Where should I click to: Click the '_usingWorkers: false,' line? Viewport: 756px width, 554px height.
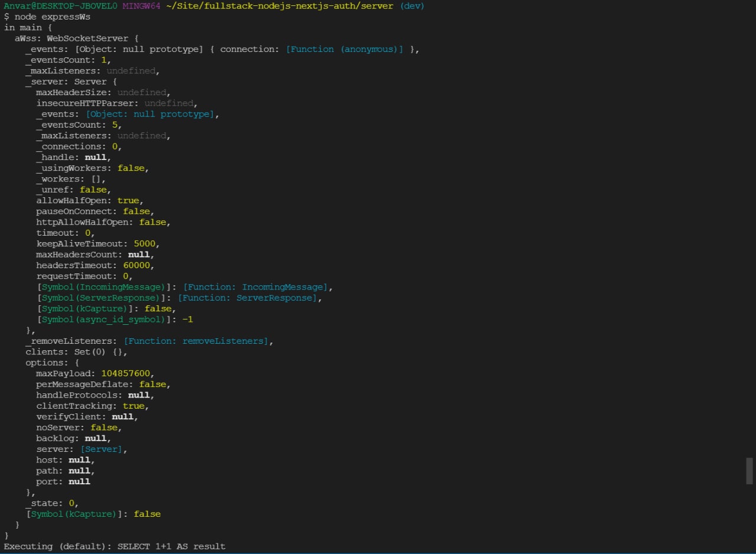pos(93,168)
